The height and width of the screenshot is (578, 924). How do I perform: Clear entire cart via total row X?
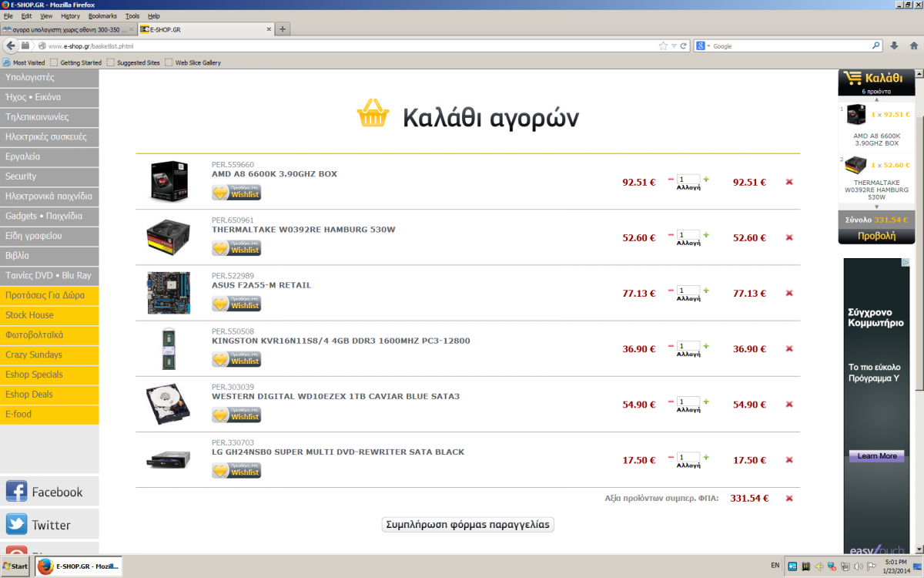point(789,498)
